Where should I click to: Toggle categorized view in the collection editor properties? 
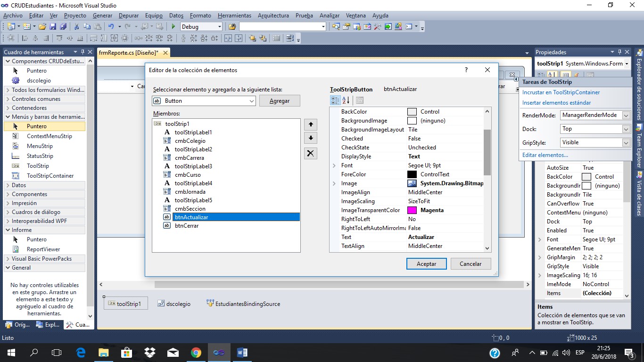(335, 100)
